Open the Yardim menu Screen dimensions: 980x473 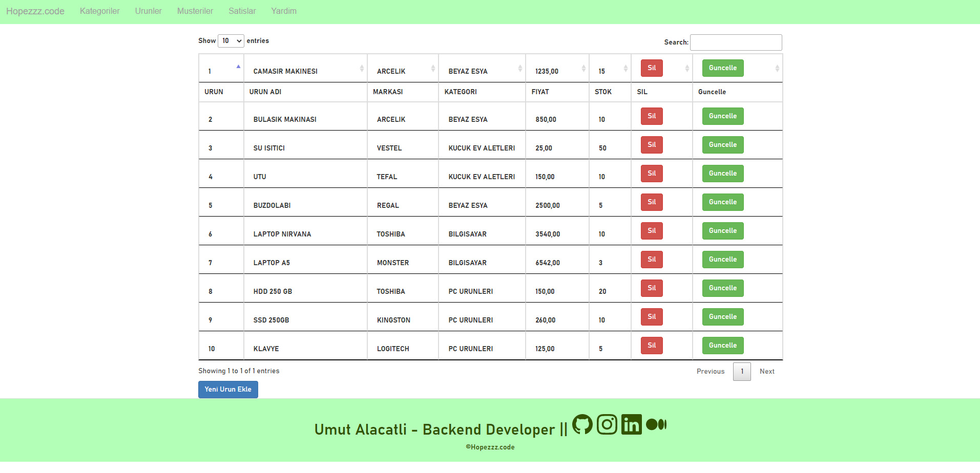tap(284, 11)
